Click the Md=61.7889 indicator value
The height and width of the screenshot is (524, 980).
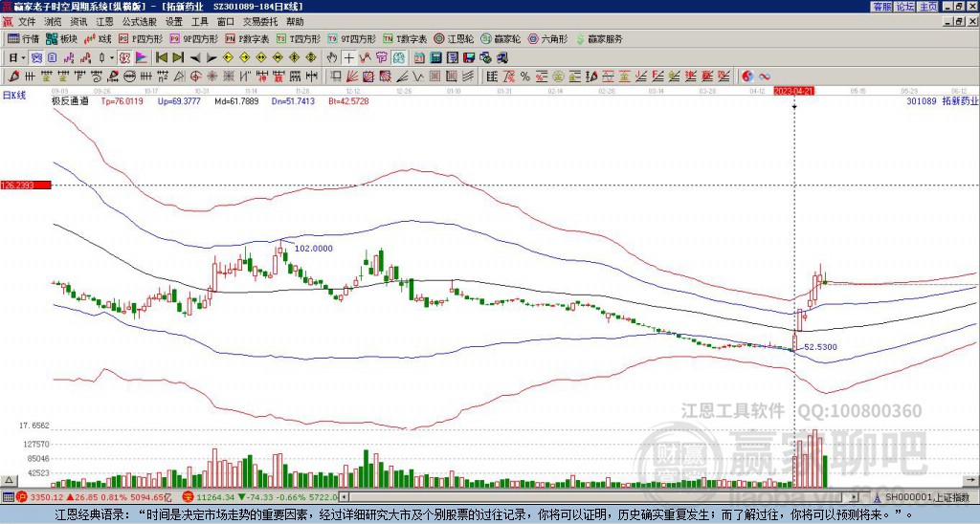[236, 100]
